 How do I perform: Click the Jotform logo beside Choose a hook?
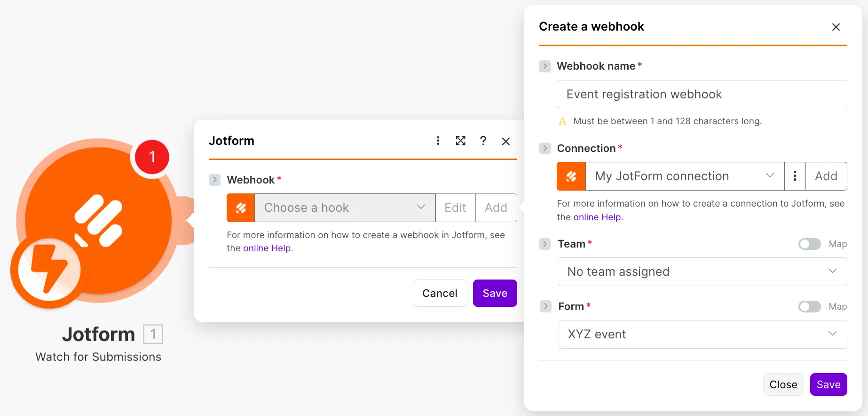tap(241, 208)
